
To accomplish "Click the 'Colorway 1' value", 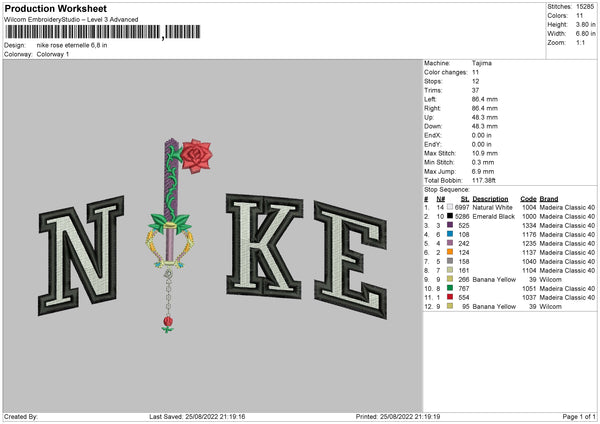I will tap(53, 54).
